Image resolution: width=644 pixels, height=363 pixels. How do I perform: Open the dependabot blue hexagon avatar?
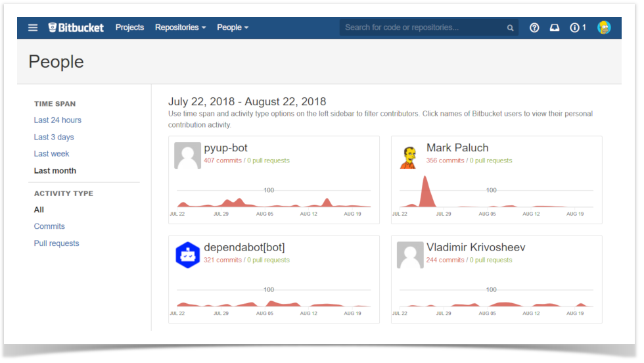(188, 255)
